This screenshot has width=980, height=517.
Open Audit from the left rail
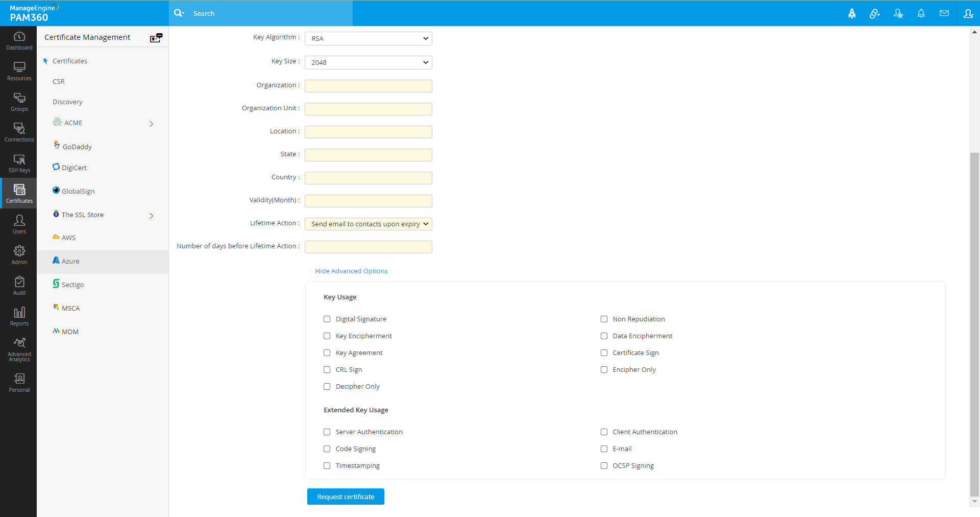(x=19, y=286)
